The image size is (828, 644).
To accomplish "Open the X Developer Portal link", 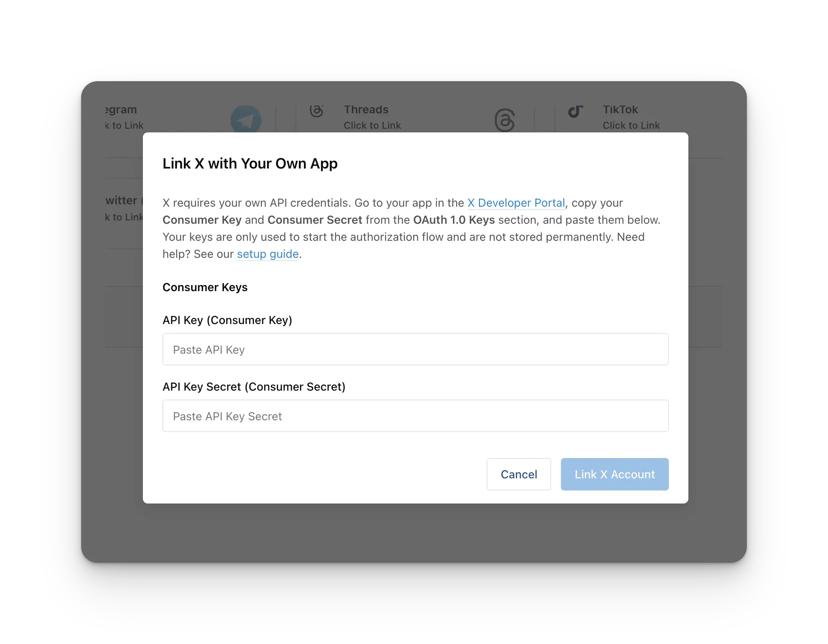I will click(x=516, y=203).
